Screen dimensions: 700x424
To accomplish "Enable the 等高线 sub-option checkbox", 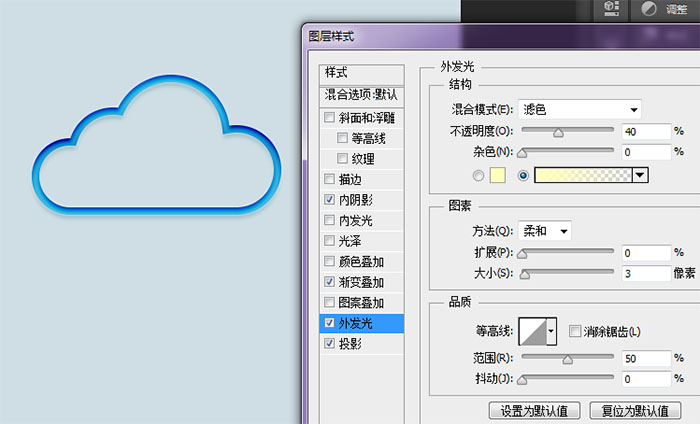I will (x=342, y=138).
